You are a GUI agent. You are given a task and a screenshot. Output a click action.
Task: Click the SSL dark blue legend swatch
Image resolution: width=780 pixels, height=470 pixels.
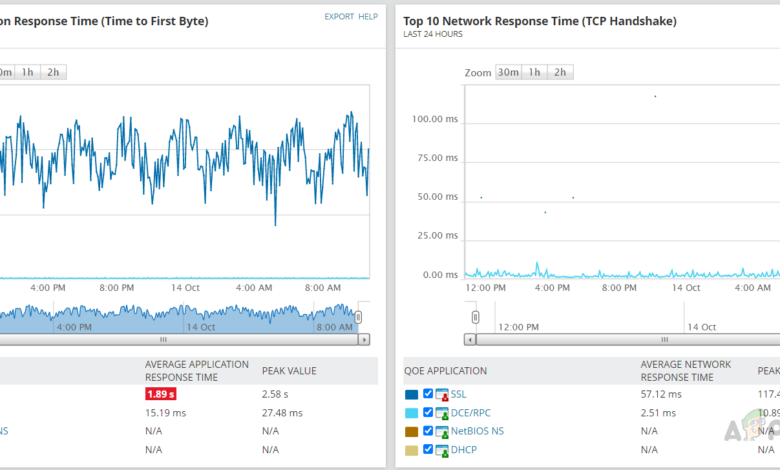point(411,395)
